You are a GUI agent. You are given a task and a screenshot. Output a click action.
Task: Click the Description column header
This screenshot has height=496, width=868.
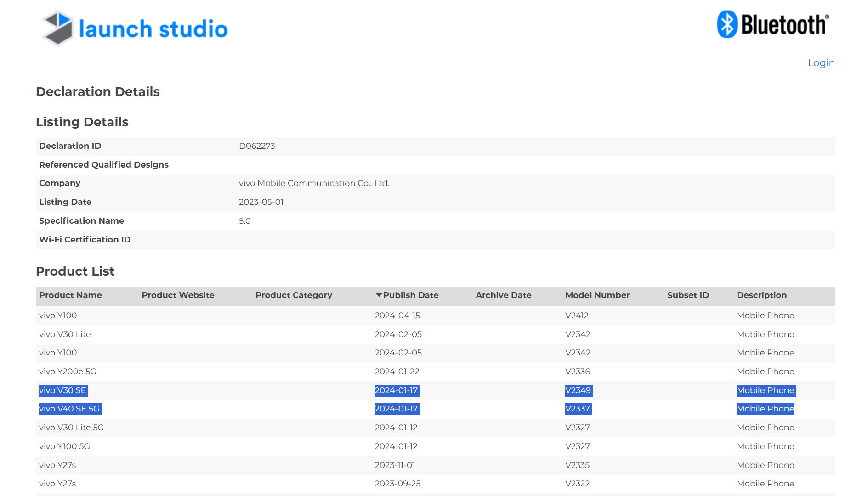tap(761, 295)
